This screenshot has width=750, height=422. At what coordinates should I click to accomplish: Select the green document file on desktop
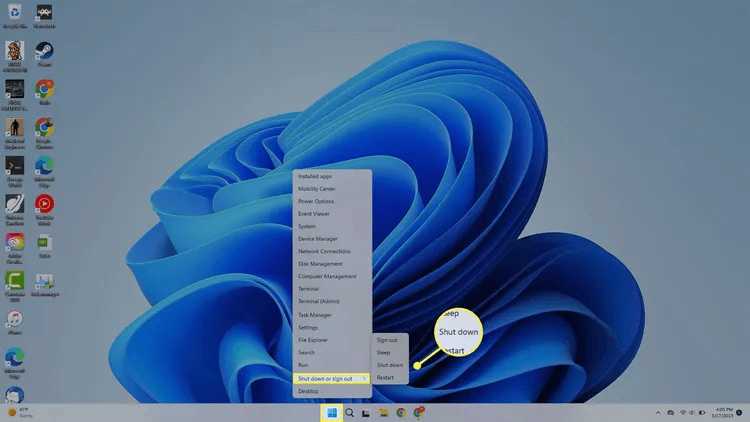pyautogui.click(x=44, y=243)
